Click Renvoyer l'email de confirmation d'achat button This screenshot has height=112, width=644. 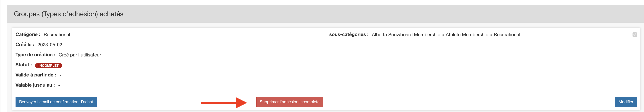pyautogui.click(x=56, y=102)
